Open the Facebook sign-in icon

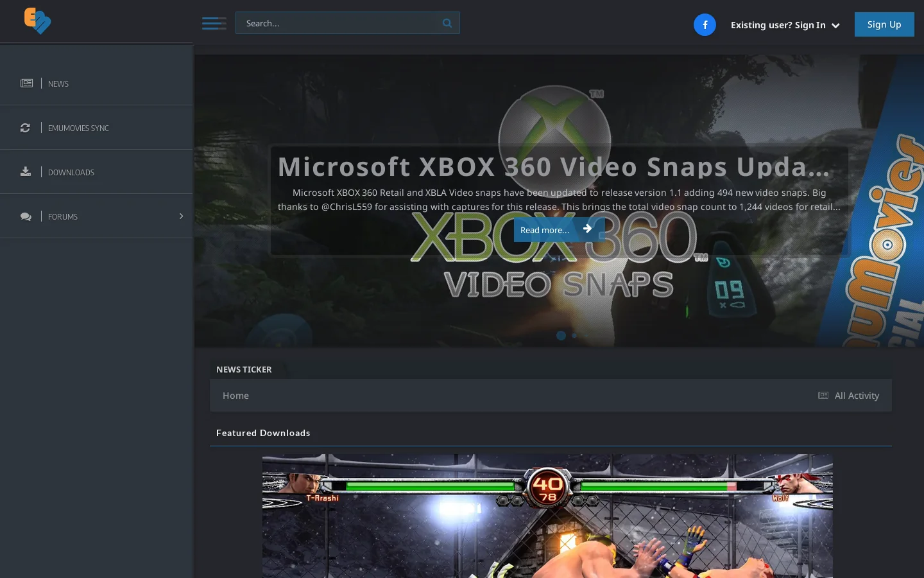[x=705, y=24]
